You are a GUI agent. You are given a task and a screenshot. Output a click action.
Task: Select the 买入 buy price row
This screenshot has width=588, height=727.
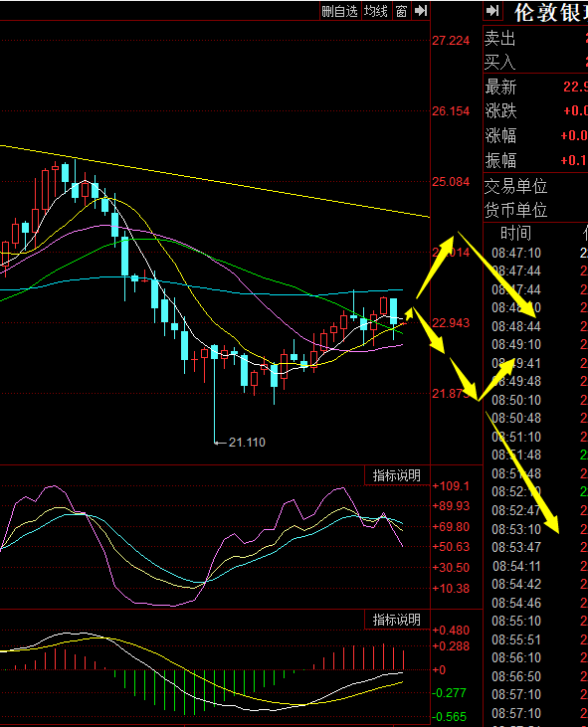[535, 62]
